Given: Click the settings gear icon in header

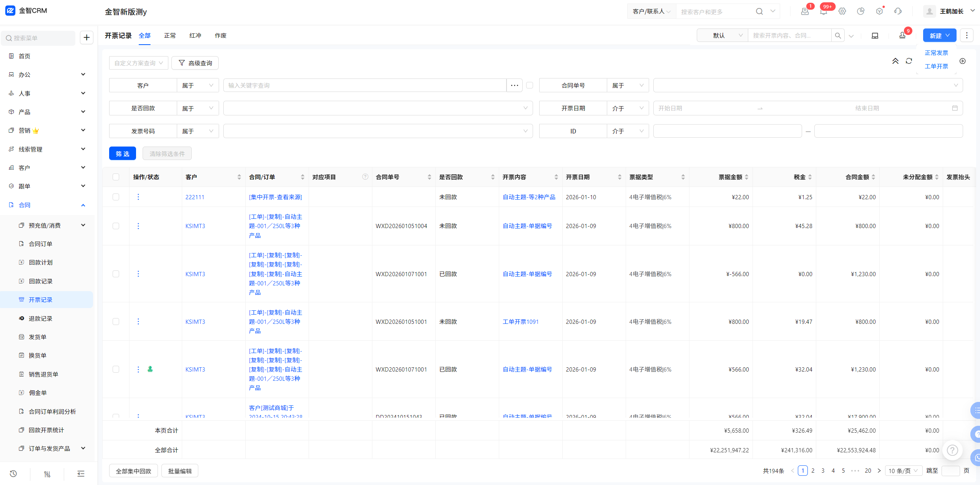Looking at the screenshot, I should click(x=842, y=12).
